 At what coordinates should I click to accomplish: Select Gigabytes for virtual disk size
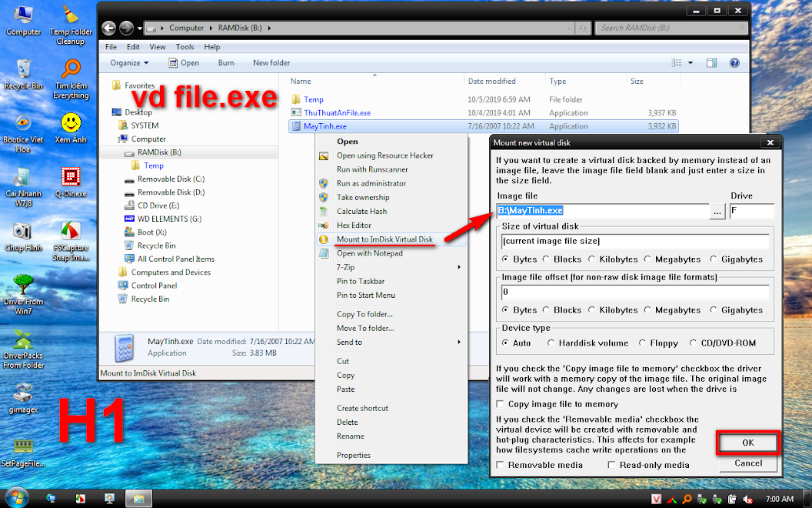pyautogui.click(x=714, y=259)
